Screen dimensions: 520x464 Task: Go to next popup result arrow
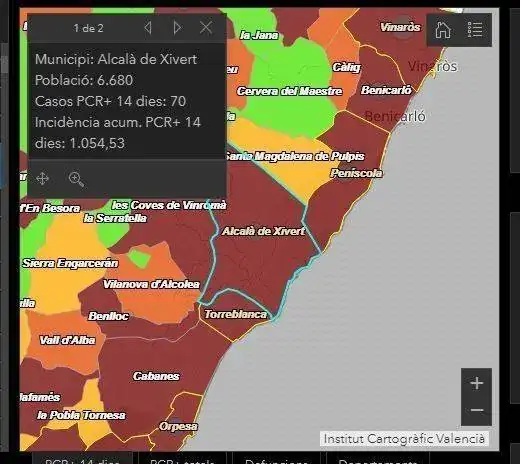[177, 28]
